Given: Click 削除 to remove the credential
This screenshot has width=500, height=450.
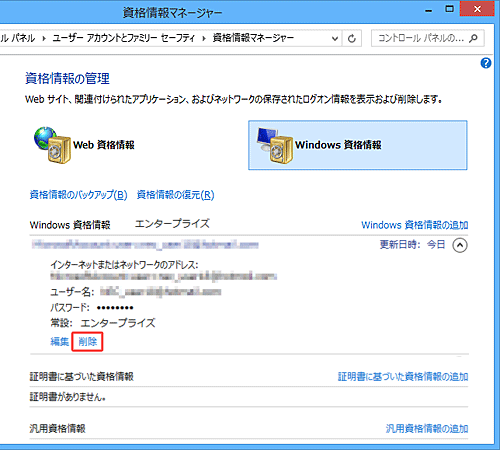Looking at the screenshot, I should (x=88, y=341).
